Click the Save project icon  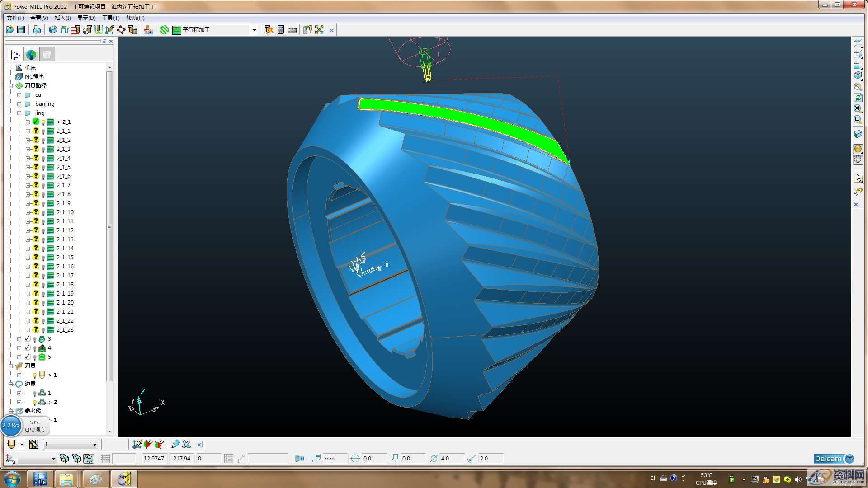coord(21,30)
